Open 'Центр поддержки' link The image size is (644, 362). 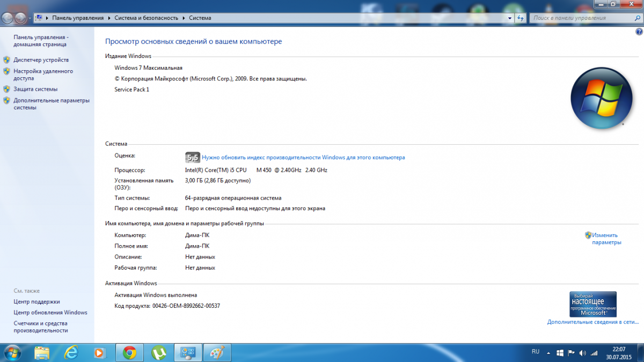pyautogui.click(x=36, y=301)
